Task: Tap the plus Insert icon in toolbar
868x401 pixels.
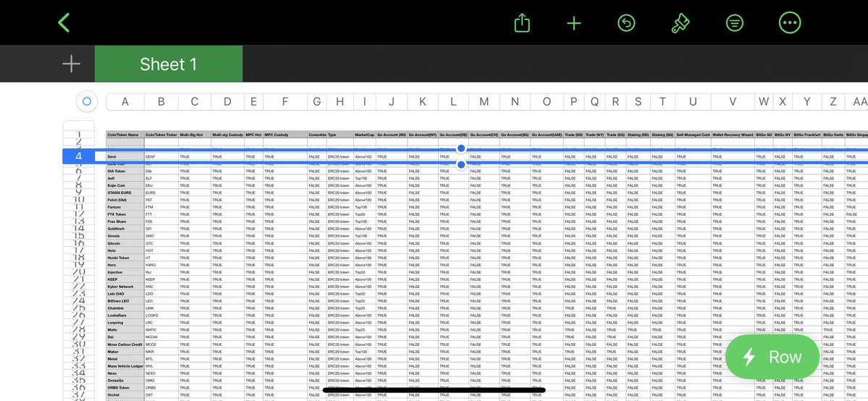Action: pos(574,22)
